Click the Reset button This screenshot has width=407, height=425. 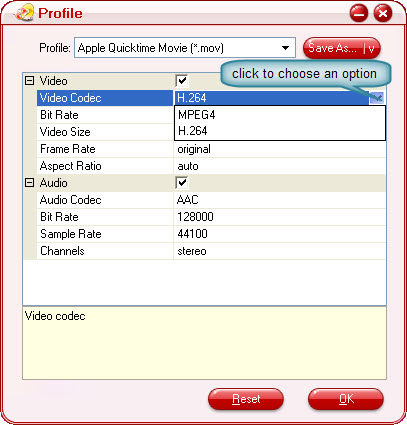[x=246, y=399]
